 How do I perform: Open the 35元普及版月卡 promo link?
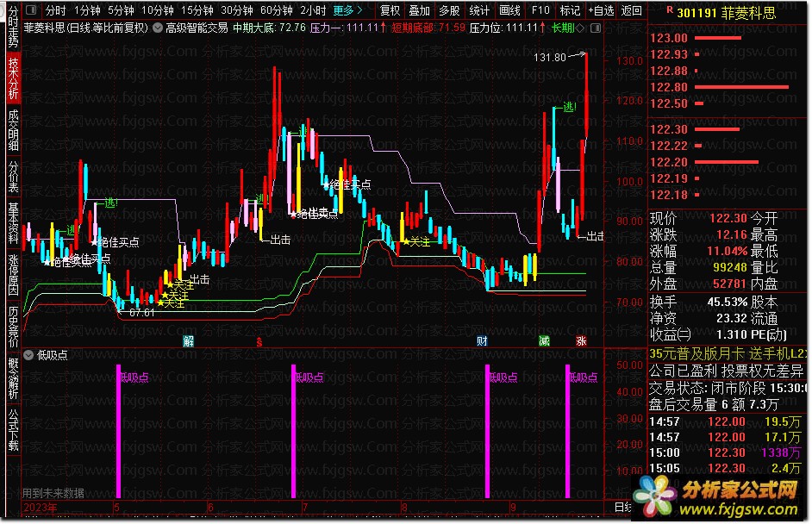(x=727, y=354)
